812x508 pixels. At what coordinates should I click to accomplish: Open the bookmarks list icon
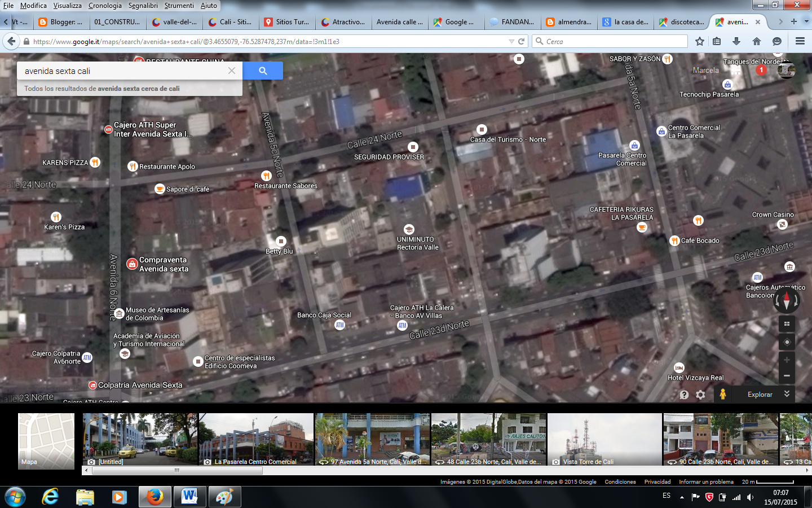(717, 41)
